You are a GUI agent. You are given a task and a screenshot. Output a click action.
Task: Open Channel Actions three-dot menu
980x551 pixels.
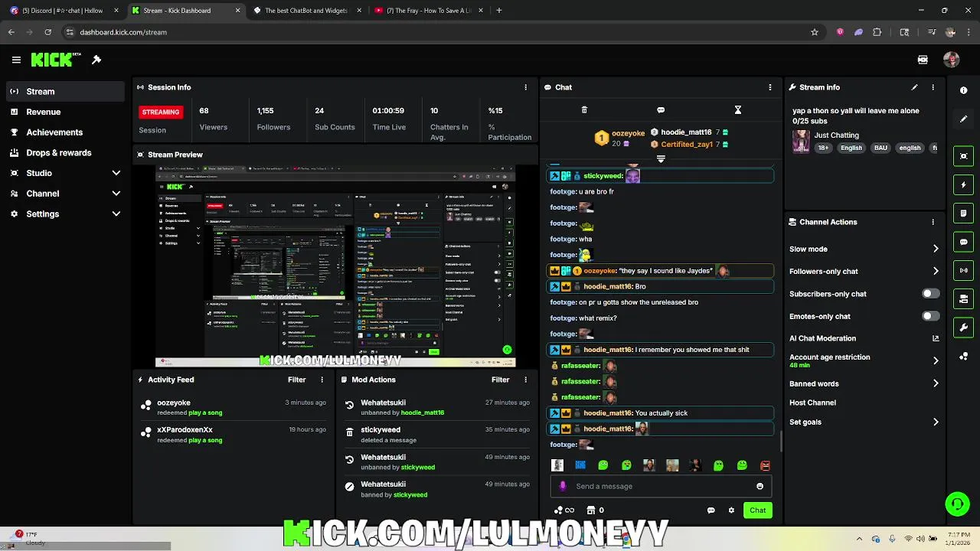pos(933,222)
